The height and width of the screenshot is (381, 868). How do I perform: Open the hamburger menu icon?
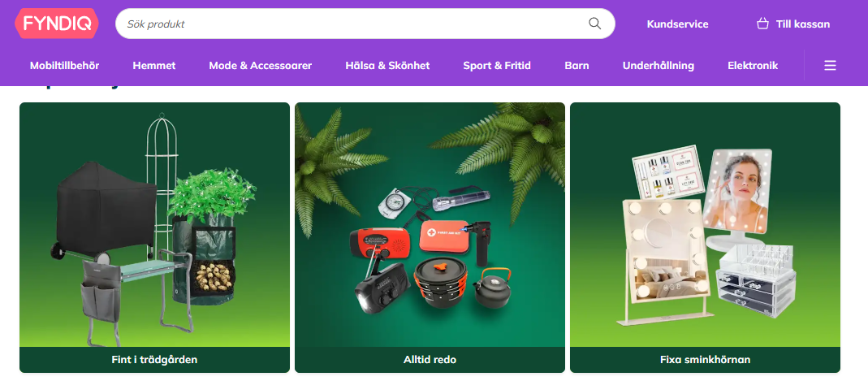(x=830, y=65)
